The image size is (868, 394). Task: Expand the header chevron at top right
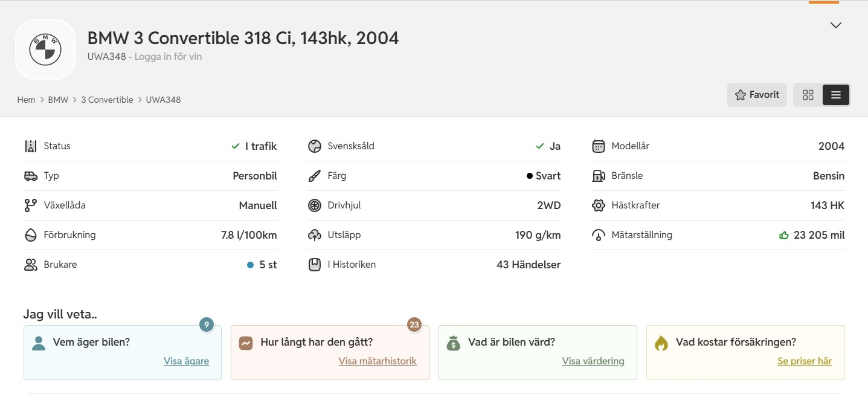click(x=836, y=25)
